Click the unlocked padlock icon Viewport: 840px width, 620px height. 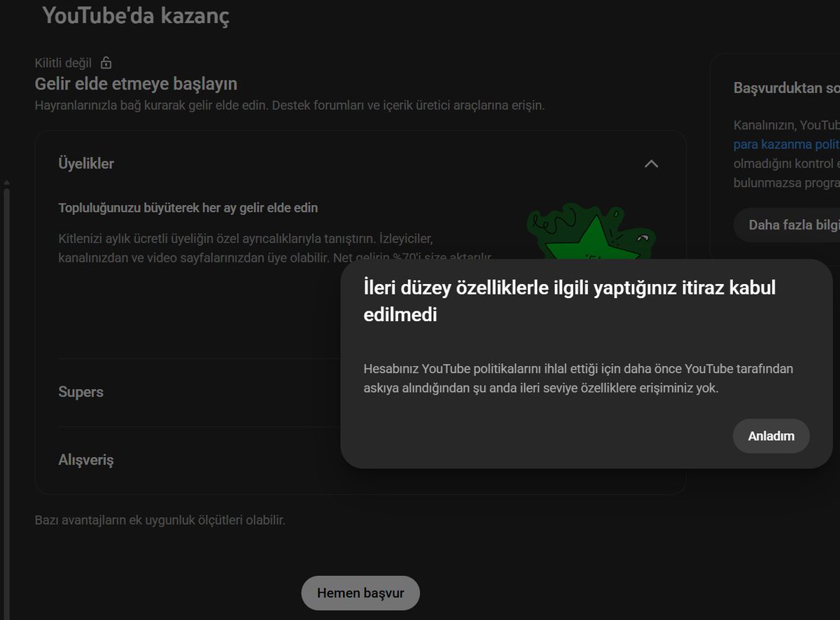coord(106,63)
